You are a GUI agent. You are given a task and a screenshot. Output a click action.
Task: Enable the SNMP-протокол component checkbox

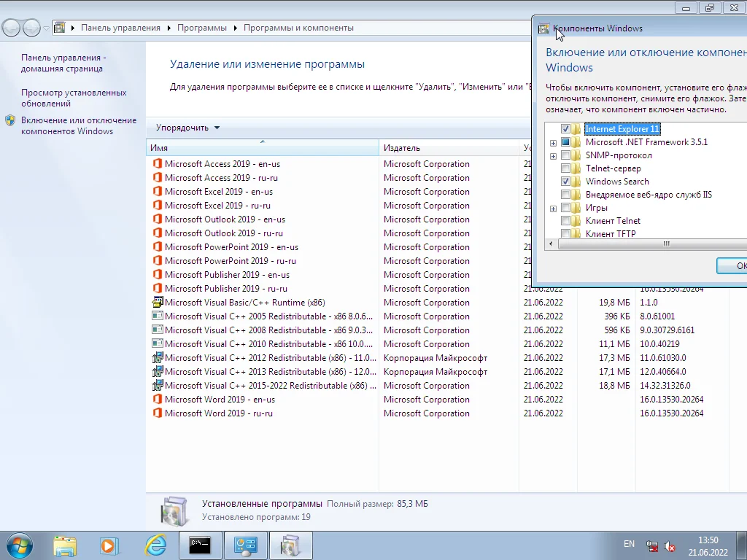(565, 155)
